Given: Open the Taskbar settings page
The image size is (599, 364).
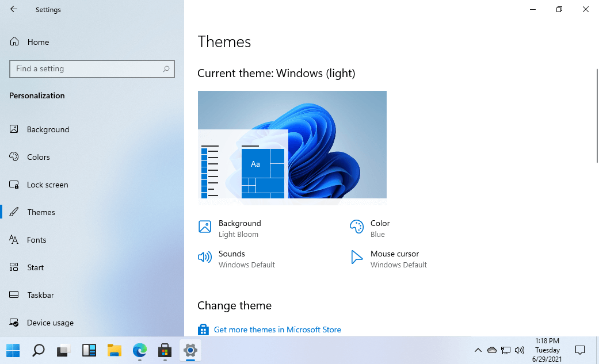Looking at the screenshot, I should [x=32, y=295].
